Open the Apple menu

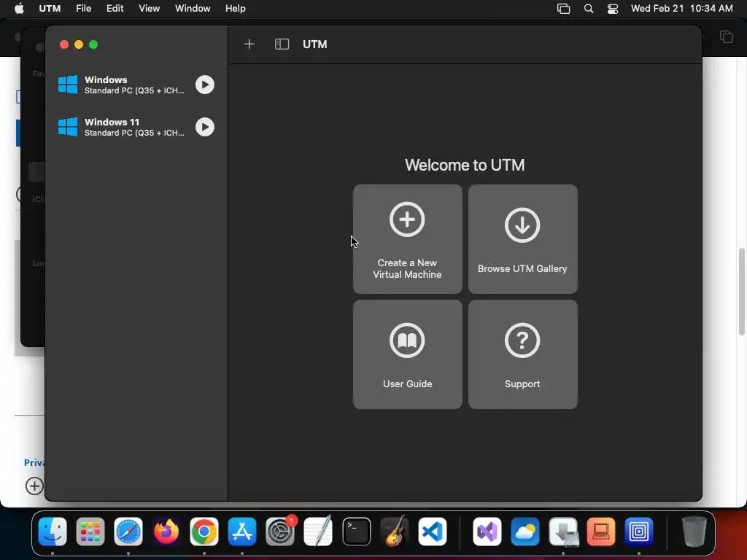(19, 9)
